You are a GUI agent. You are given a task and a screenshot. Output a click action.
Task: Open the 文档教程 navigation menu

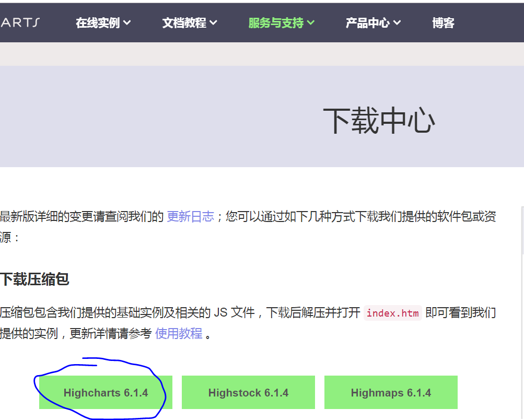click(x=190, y=22)
